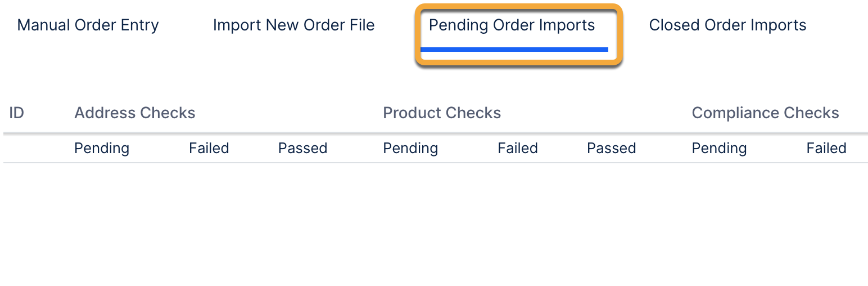Pick Pending sub-column under Compliance Checks

719,149
